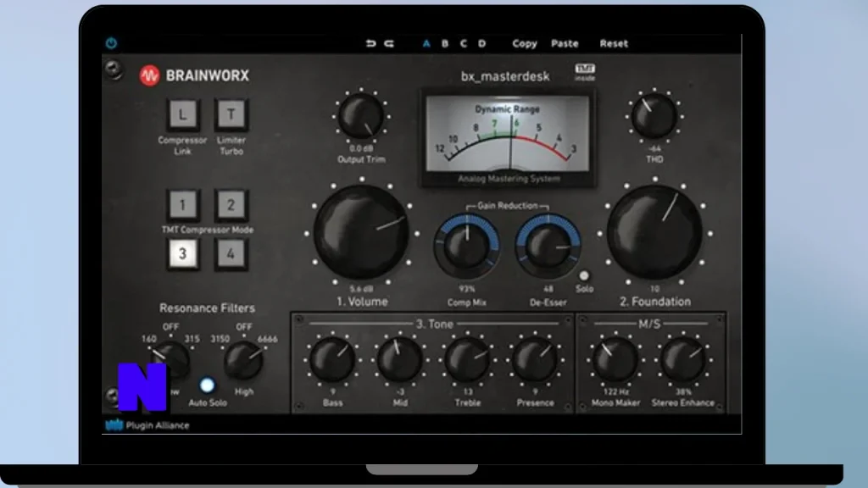Click the 122 Hz Mono Maker value
Image resolution: width=868 pixels, height=488 pixels.
tap(615, 391)
